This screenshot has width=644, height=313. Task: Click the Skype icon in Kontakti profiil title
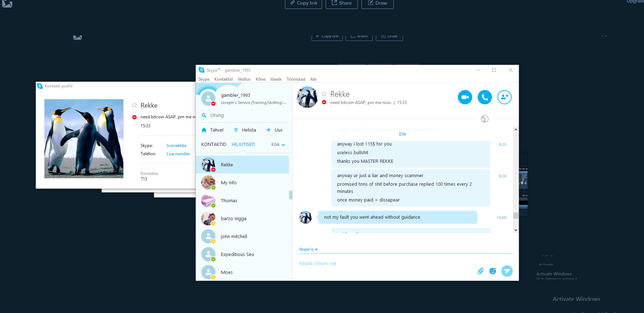tap(40, 86)
